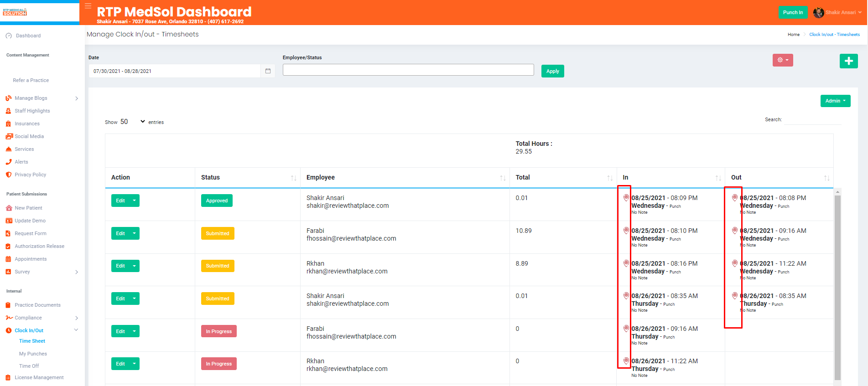Click the Update Demo icon

click(x=9, y=221)
